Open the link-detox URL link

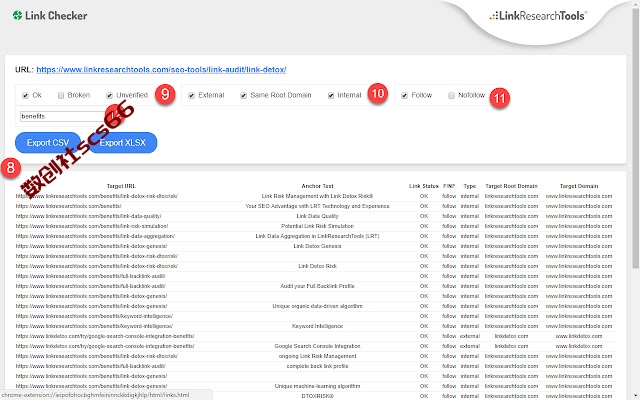click(161, 69)
